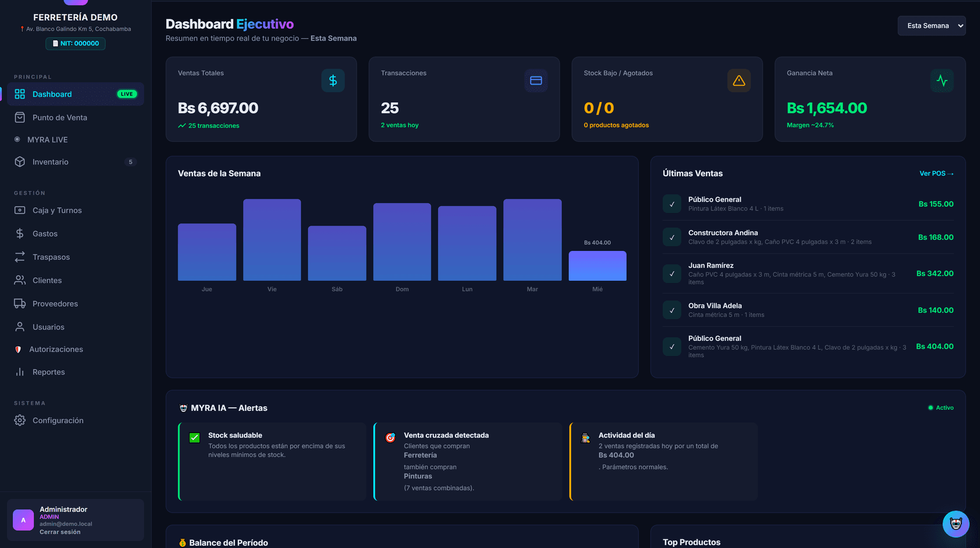Click the checkmark icon of Juan Ramírez sale

point(672,274)
